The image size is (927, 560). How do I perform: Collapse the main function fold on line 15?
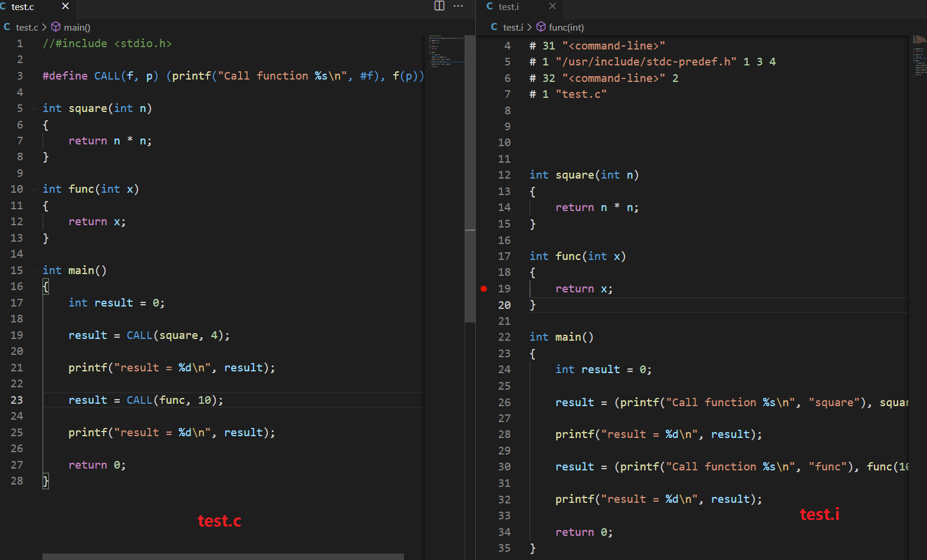(34, 271)
